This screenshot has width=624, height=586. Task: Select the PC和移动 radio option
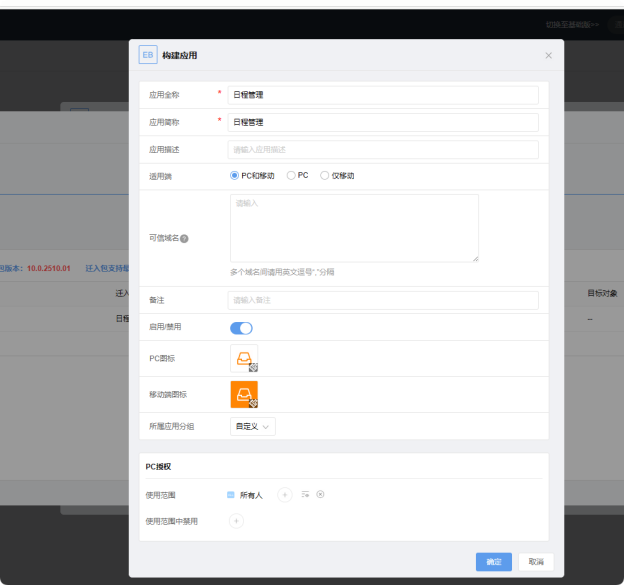[x=236, y=175]
